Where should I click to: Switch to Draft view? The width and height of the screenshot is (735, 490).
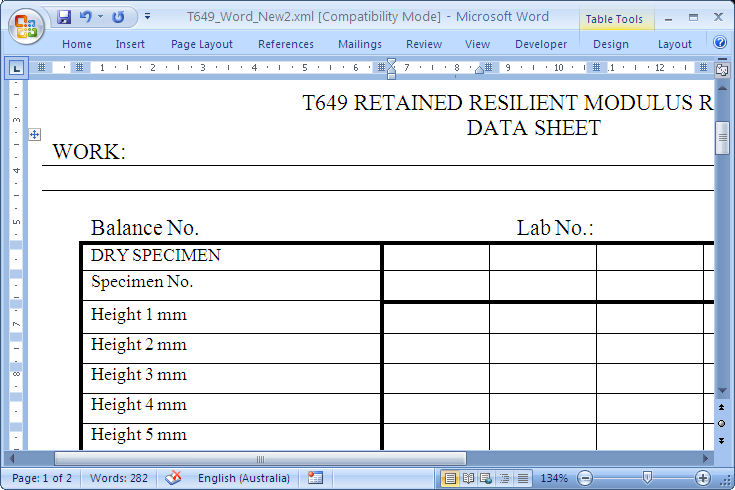coord(521,478)
